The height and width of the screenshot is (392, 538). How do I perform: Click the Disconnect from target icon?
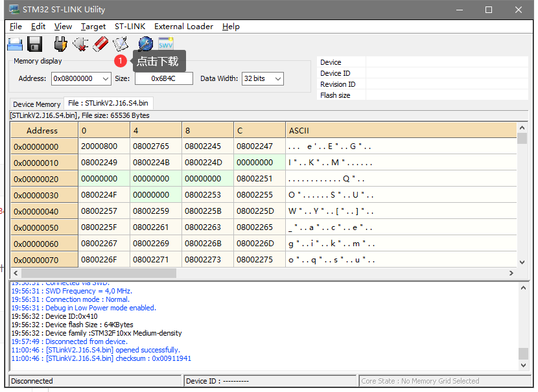point(80,44)
